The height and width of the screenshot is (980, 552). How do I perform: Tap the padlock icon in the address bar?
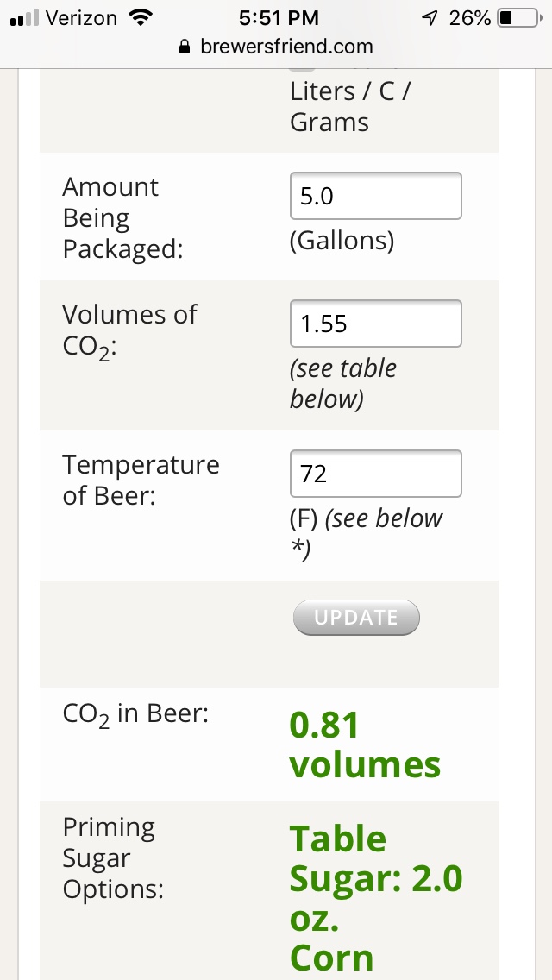pos(184,47)
